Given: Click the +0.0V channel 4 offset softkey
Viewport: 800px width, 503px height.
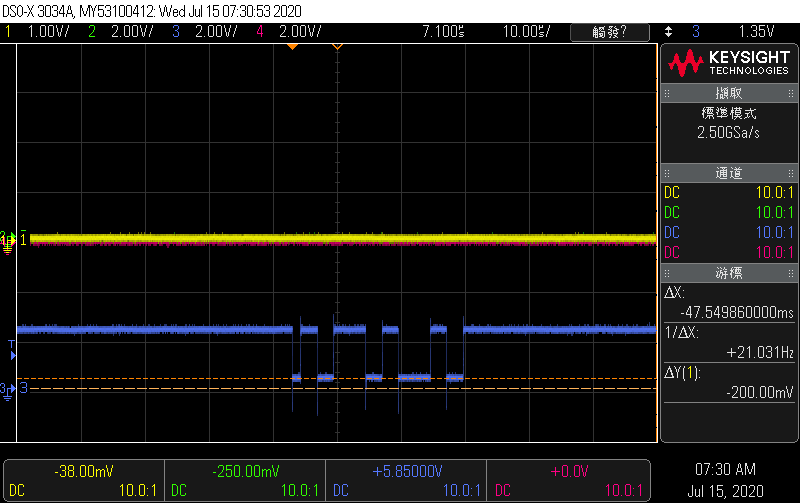Looking at the screenshot, I should tap(568, 481).
